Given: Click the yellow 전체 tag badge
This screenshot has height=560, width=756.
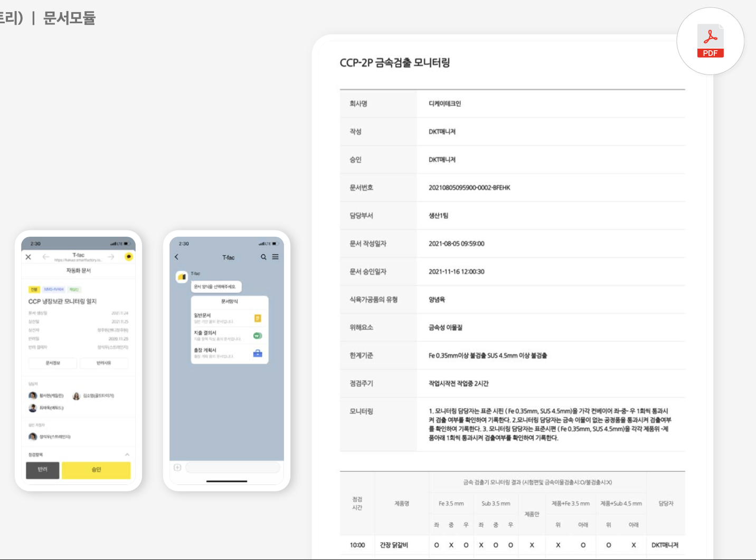Looking at the screenshot, I should pos(34,290).
